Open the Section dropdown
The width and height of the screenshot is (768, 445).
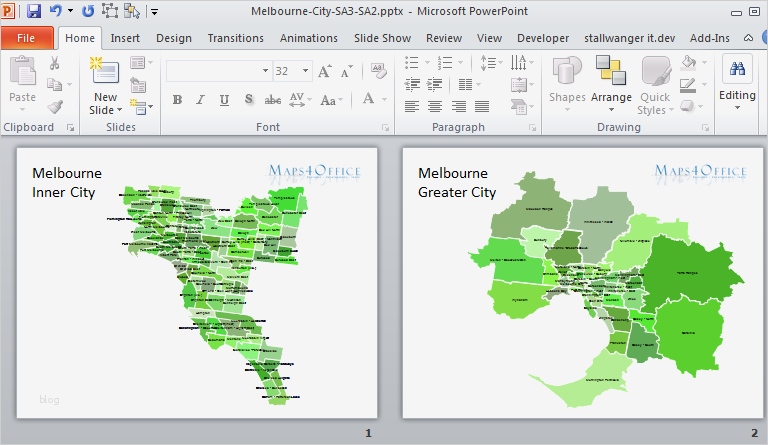click(x=141, y=106)
